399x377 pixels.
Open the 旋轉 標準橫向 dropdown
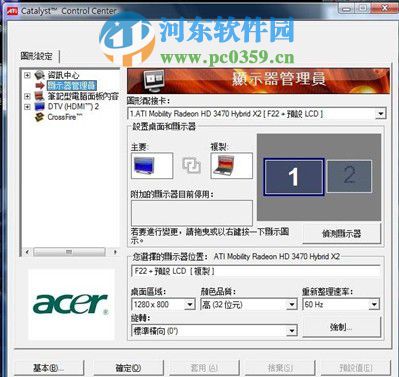[x=292, y=331]
